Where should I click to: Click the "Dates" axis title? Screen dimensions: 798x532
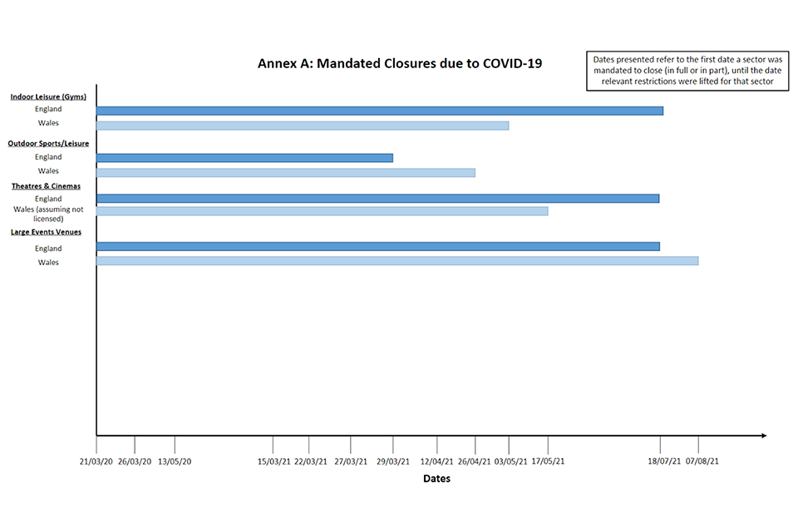coord(436,479)
